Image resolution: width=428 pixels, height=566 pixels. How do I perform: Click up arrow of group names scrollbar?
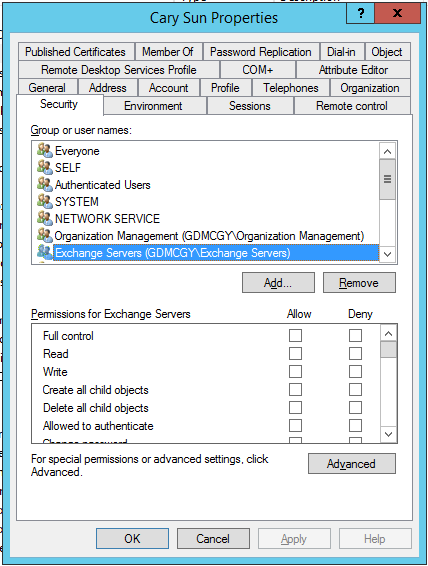[x=388, y=151]
